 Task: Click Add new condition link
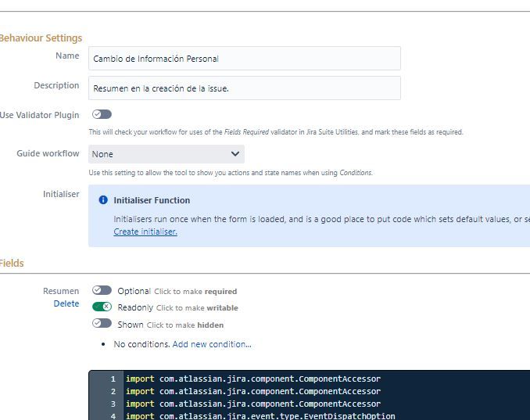(212, 344)
